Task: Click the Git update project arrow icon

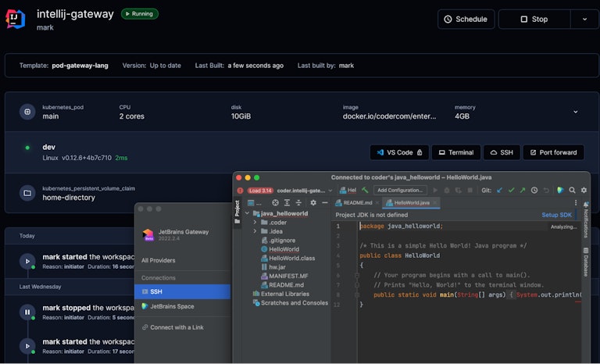Action: click(499, 190)
